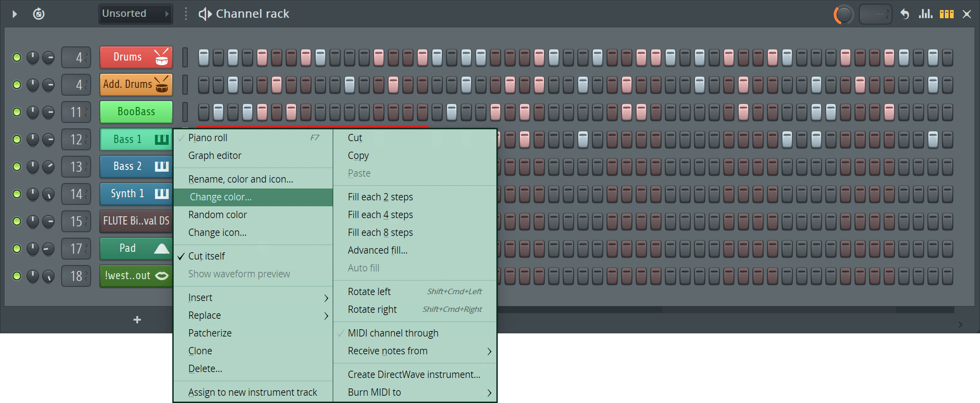Open the Unsorted channel filter dropdown
The width and height of the screenshot is (980, 403).
click(135, 14)
